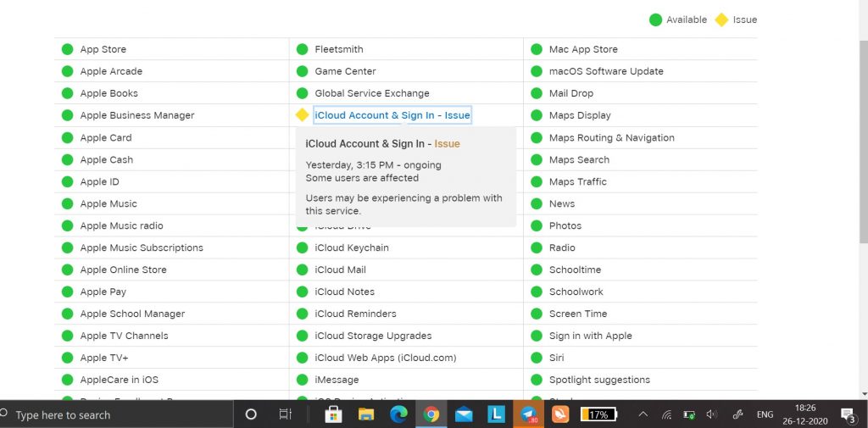This screenshot has height=428, width=868.
Task: Click the Maps Routing & Navigation row text
Action: tap(612, 137)
